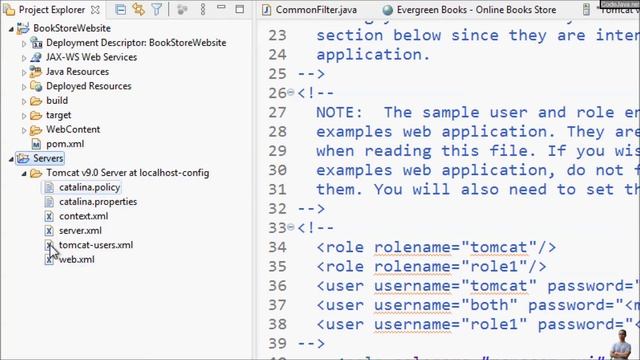The image size is (640, 360).
Task: Click the Evergreen Books tab globe icon
Action: tap(388, 10)
